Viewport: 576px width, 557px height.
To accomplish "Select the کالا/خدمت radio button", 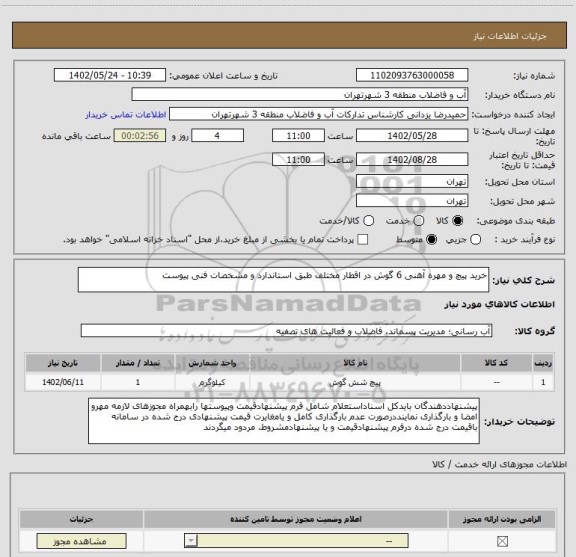I will [368, 221].
